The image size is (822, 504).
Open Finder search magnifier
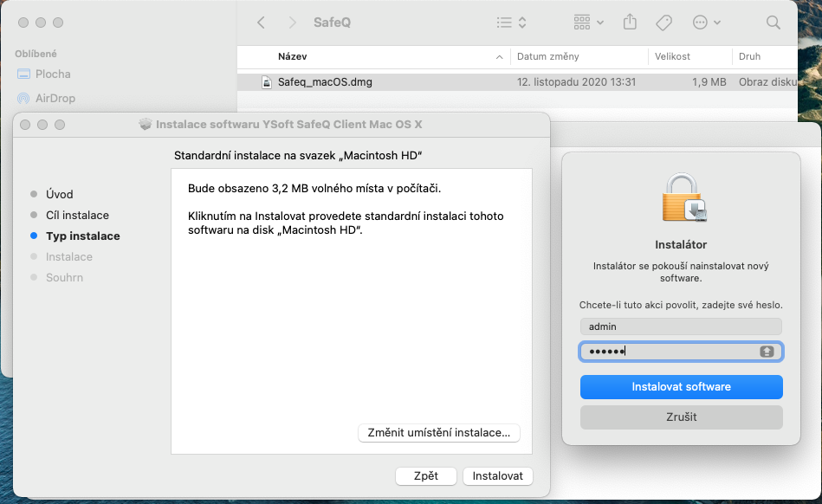pos(773,23)
